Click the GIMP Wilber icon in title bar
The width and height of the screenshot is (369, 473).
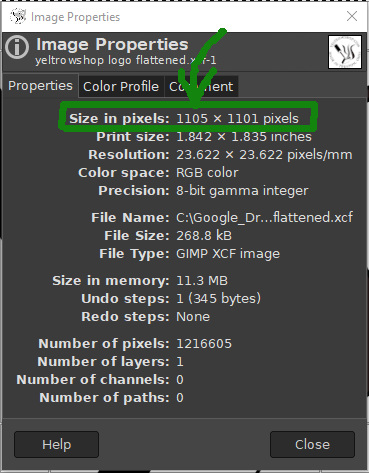click(x=18, y=16)
